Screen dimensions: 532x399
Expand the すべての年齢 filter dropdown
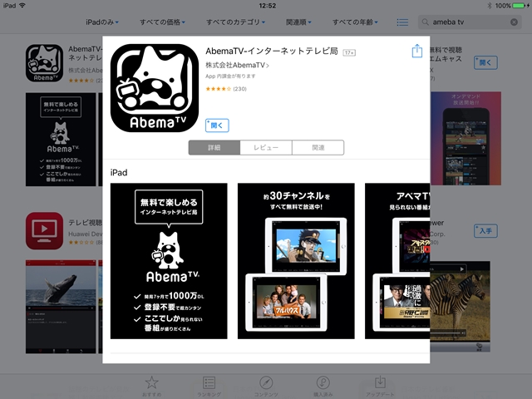355,22
